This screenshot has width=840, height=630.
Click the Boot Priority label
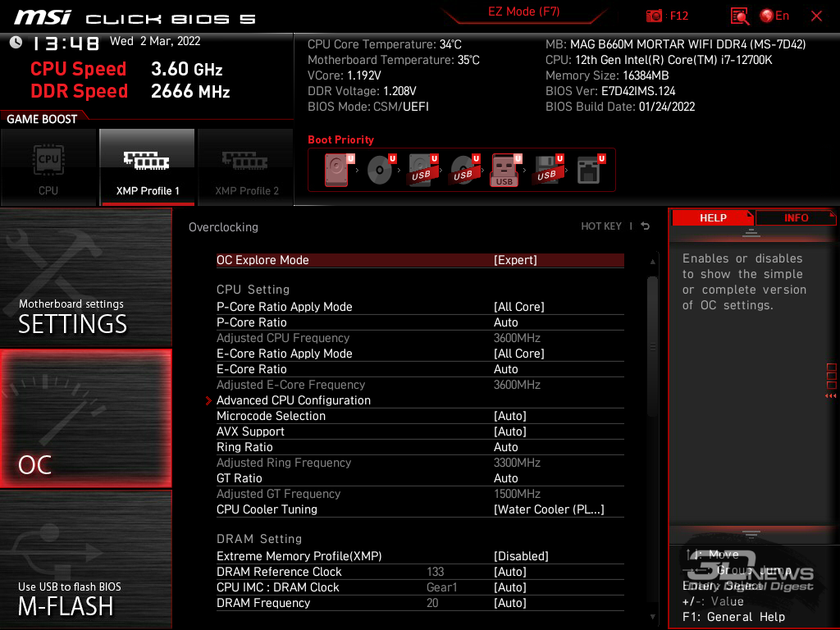[x=340, y=139]
